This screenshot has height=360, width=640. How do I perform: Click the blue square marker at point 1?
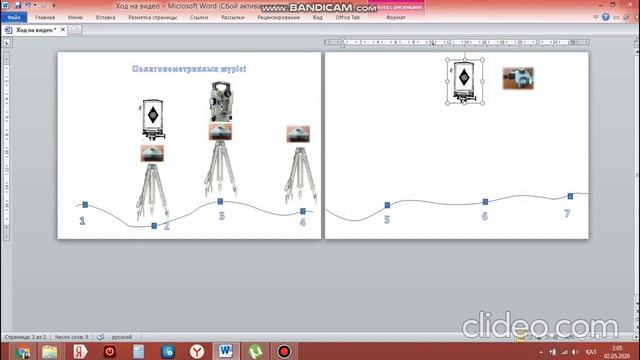tap(85, 204)
